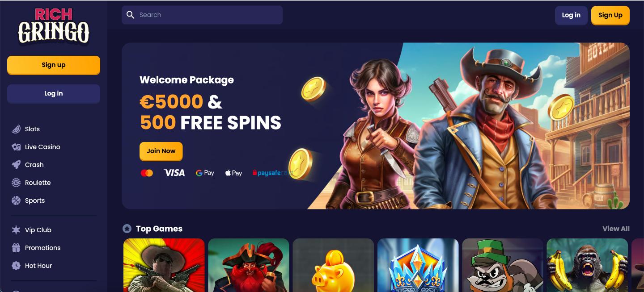Click the search magnifier icon
Screen dimensions: 644x292
(131, 15)
